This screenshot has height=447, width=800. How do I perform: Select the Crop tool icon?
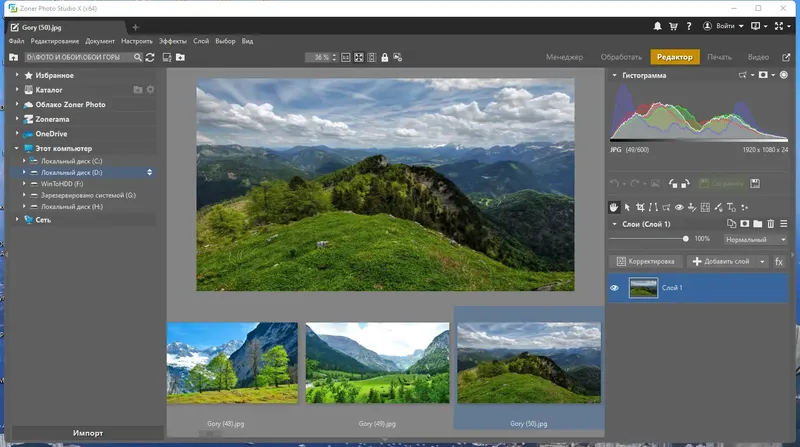click(x=640, y=207)
